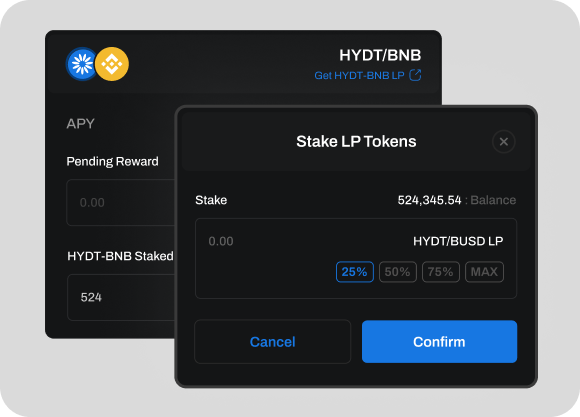Click the Stake LP Tokens heading
This screenshot has height=417, width=580.
(x=356, y=141)
